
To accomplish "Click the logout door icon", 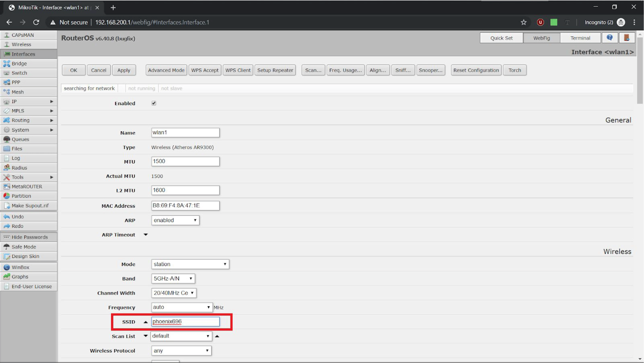I will (627, 38).
